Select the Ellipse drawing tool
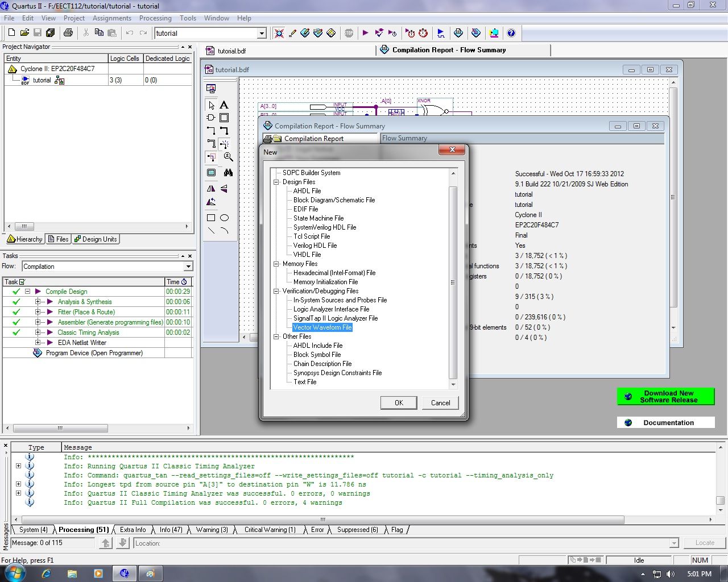This screenshot has height=582, width=728. [225, 217]
